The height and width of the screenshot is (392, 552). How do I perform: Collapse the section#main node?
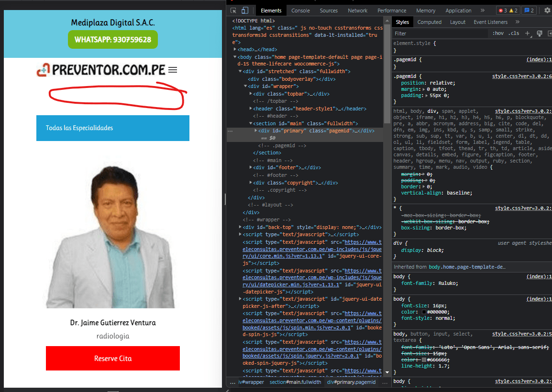click(x=251, y=123)
